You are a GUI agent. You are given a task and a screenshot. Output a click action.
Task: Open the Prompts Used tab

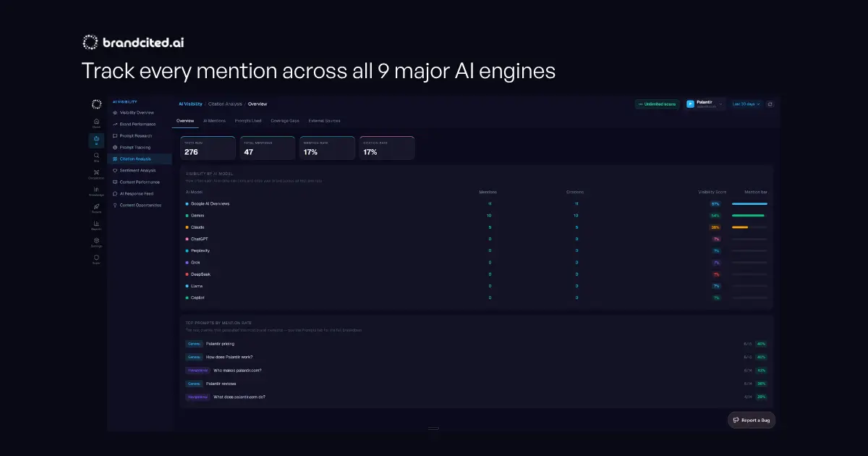click(x=248, y=121)
